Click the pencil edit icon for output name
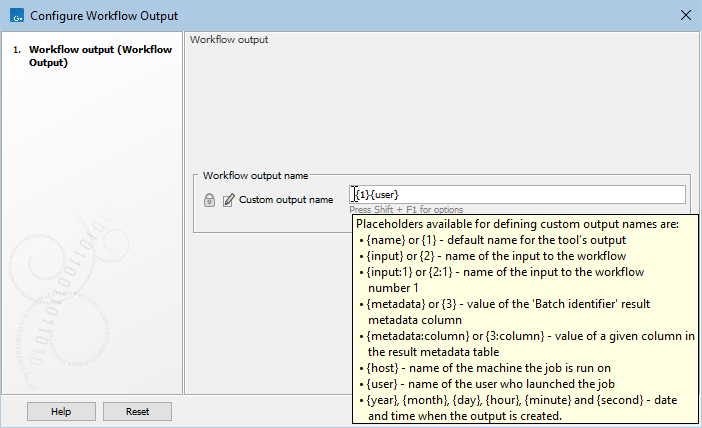Viewport: 702px width, 428px height. pyautogui.click(x=228, y=200)
